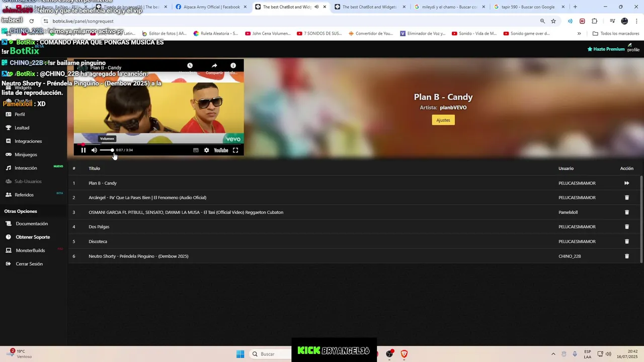This screenshot has height=362, width=644.
Task: Enter fullscreen in the video player
Action: (x=235, y=150)
